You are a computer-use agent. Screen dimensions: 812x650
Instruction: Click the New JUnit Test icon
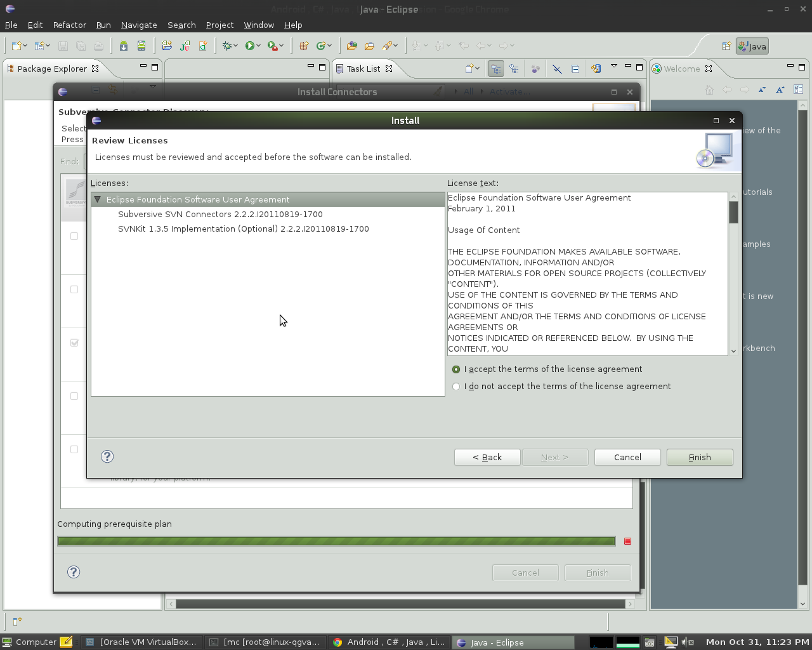185,46
